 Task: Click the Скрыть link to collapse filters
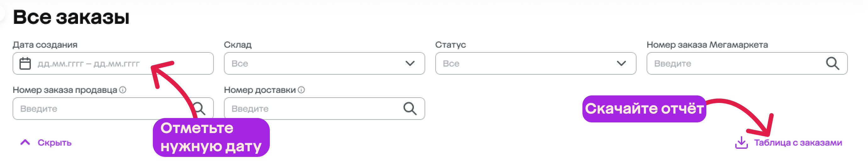click(54, 143)
